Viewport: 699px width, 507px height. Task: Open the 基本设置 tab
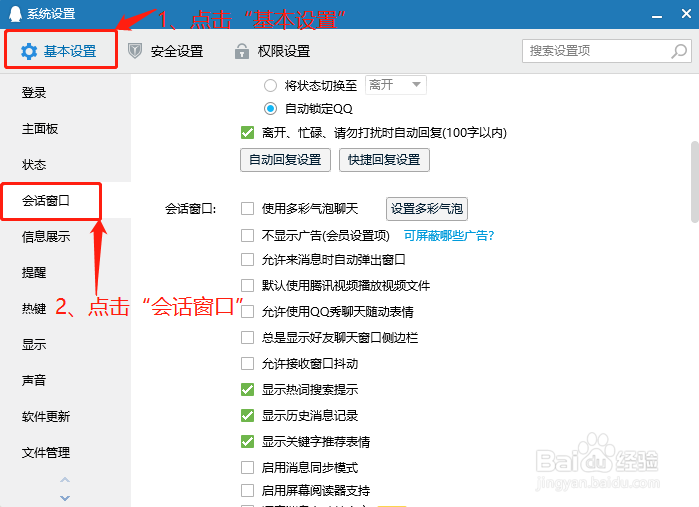point(61,50)
